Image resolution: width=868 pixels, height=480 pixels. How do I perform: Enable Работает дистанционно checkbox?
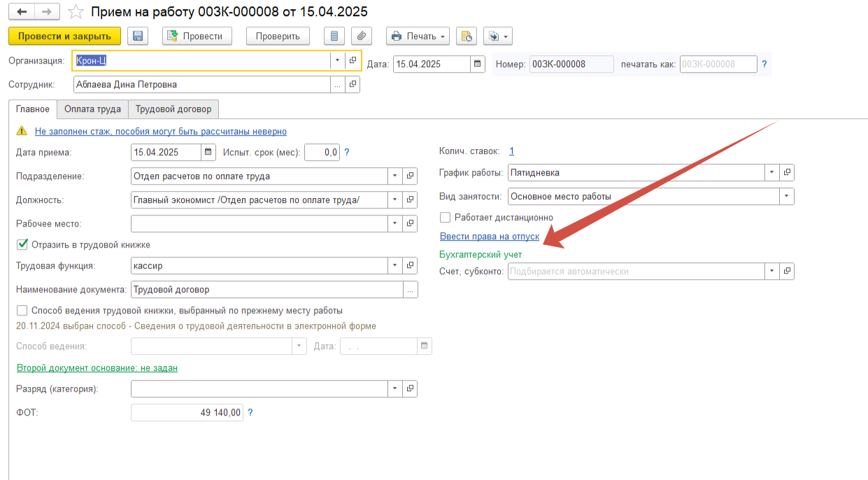click(446, 218)
